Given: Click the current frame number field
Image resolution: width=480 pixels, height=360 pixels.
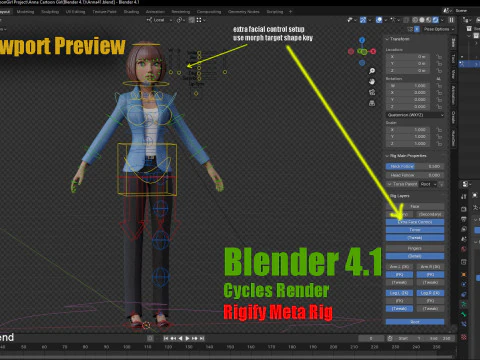Looking at the screenshot, I should 371,338.
